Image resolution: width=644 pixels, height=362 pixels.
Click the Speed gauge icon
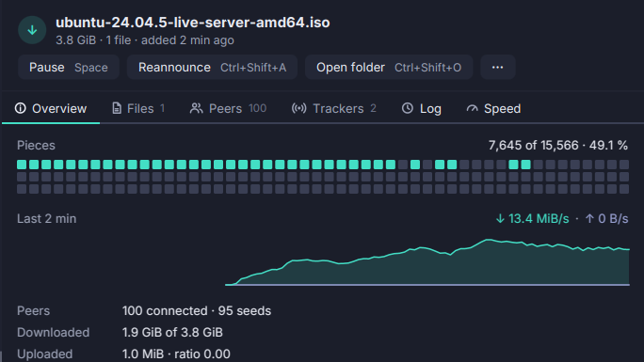(473, 109)
